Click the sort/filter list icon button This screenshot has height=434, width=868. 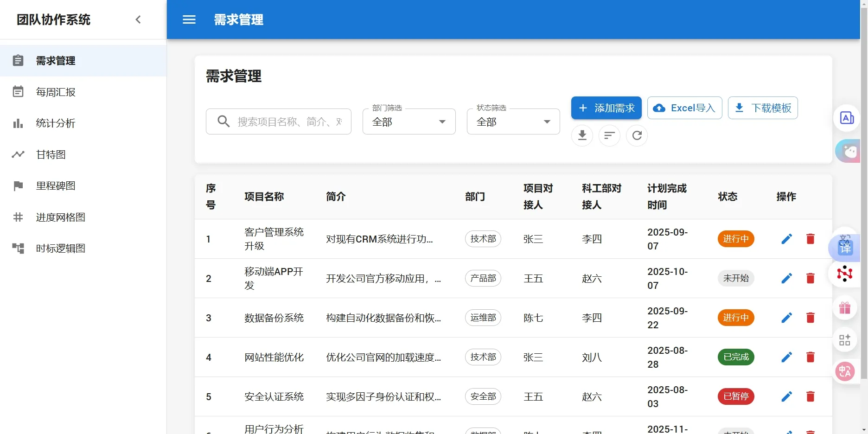click(609, 135)
